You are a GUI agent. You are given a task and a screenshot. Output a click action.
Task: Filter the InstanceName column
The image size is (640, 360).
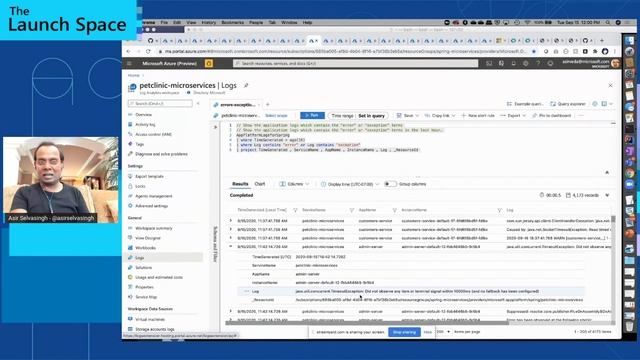click(x=499, y=210)
